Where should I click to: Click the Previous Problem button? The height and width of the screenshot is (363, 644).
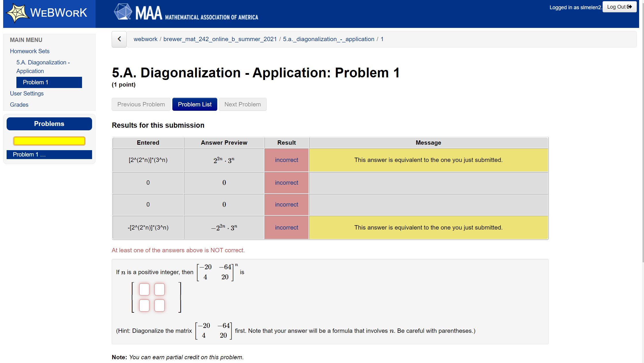141,104
